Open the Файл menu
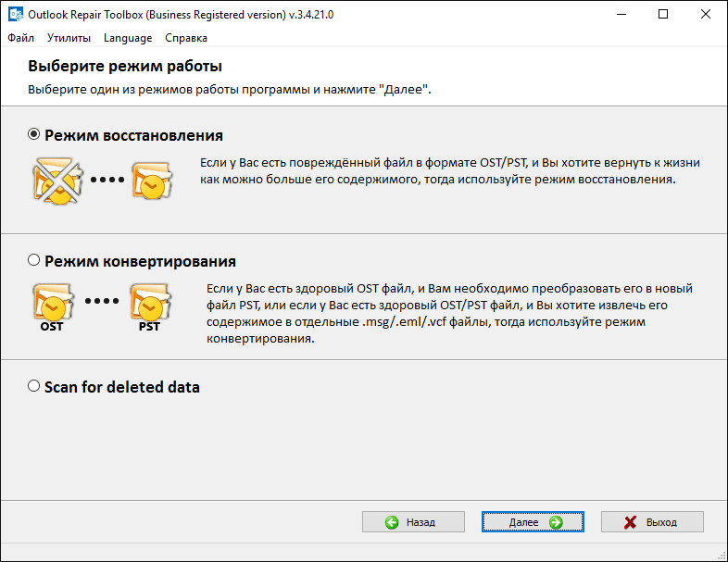 [20, 38]
